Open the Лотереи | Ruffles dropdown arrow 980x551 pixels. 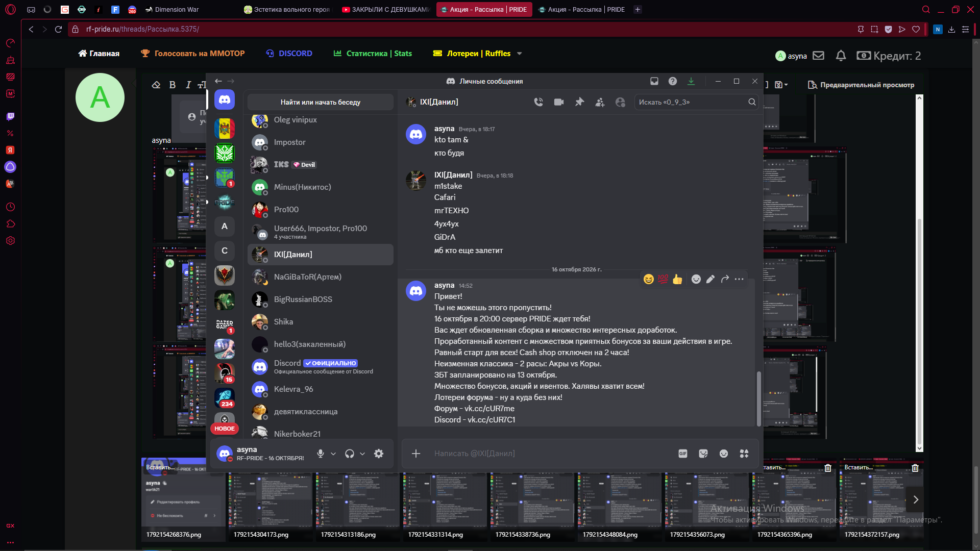coord(520,54)
